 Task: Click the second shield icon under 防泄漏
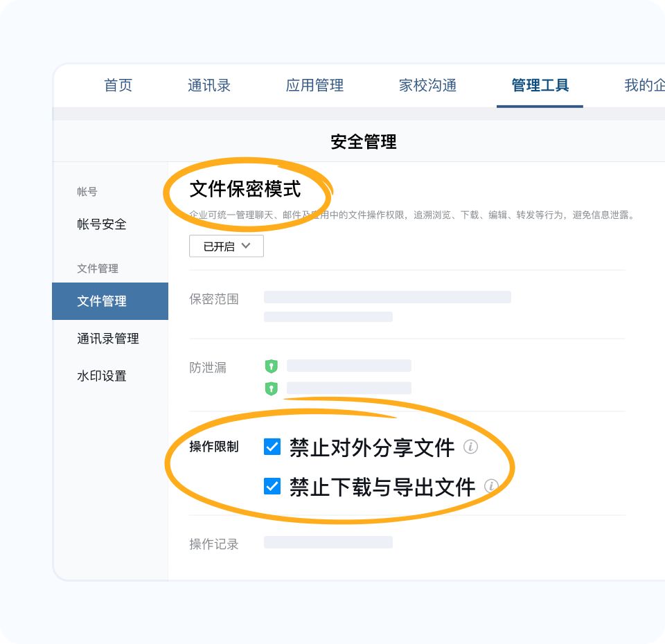pyautogui.click(x=272, y=388)
